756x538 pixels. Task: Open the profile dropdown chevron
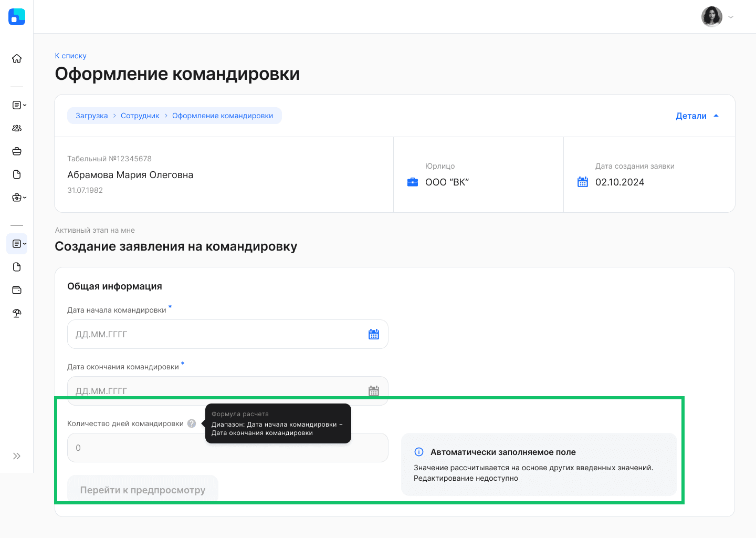731,17
